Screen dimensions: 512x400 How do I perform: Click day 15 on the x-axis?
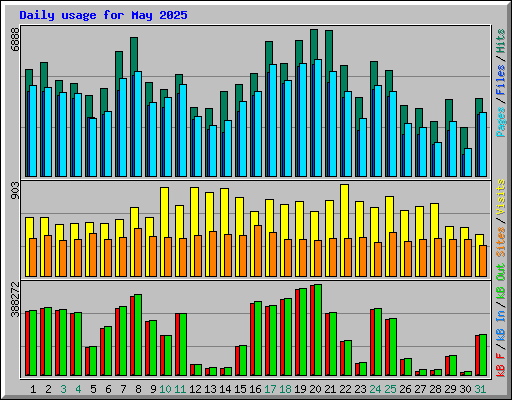[x=240, y=389]
